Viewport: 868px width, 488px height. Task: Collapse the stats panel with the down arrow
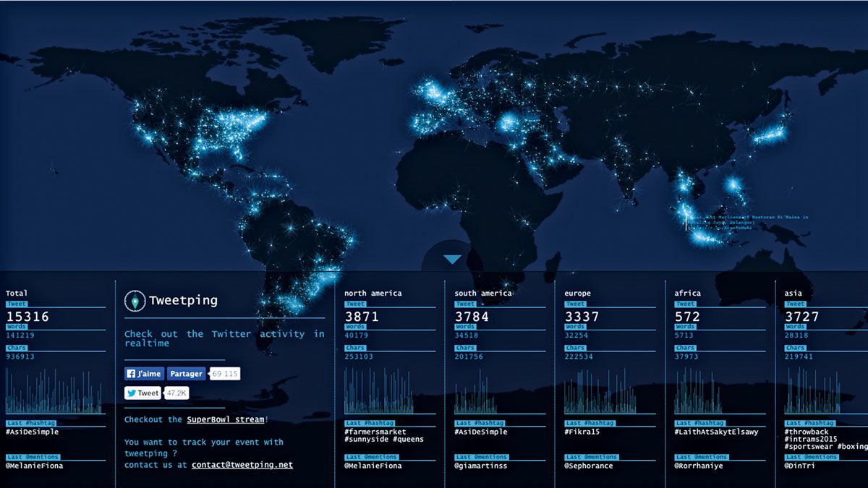[453, 259]
